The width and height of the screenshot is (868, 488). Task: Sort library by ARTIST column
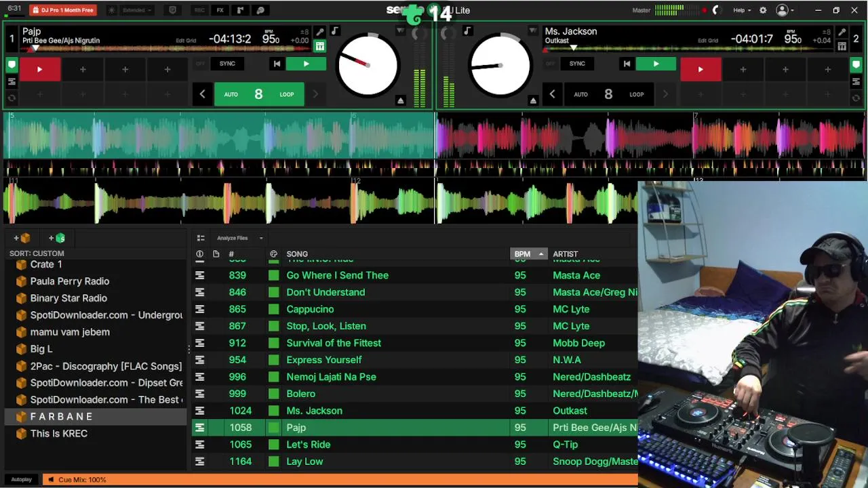(565, 253)
